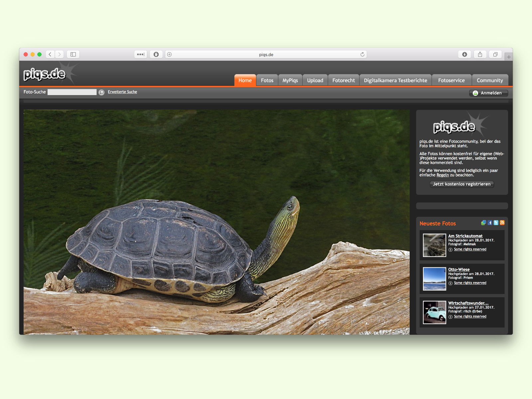Click photographer name ritch (Erbe)
The height and width of the screenshot is (399, 532).
[x=473, y=311]
